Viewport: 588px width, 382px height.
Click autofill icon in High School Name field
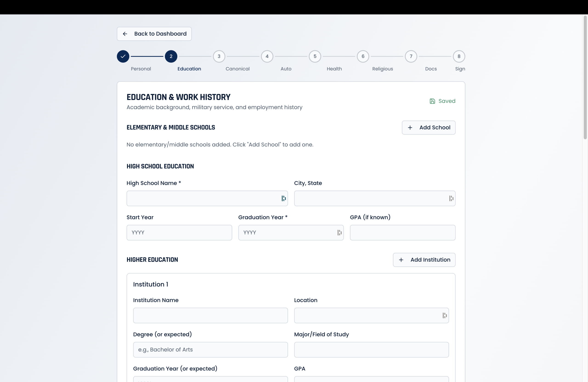284,198
